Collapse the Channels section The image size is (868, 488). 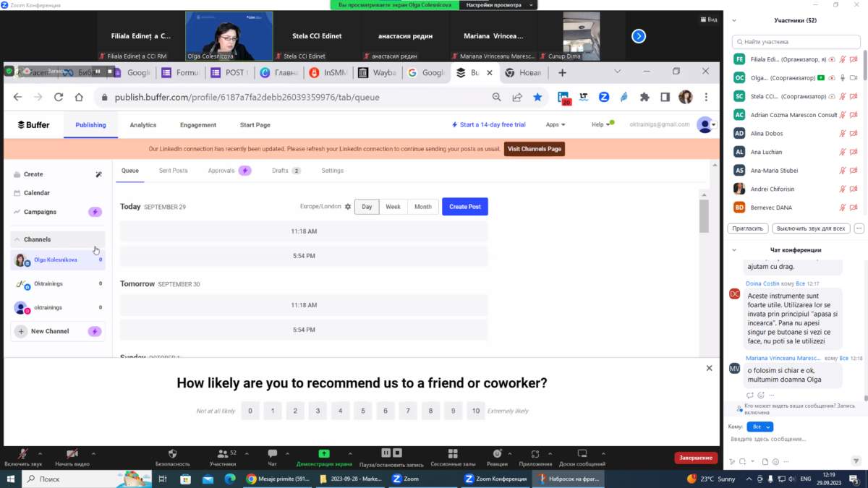click(58, 239)
